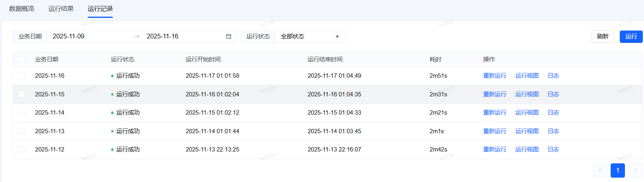Click the 运行状态 column header
The height and width of the screenshot is (182, 644).
point(123,59)
